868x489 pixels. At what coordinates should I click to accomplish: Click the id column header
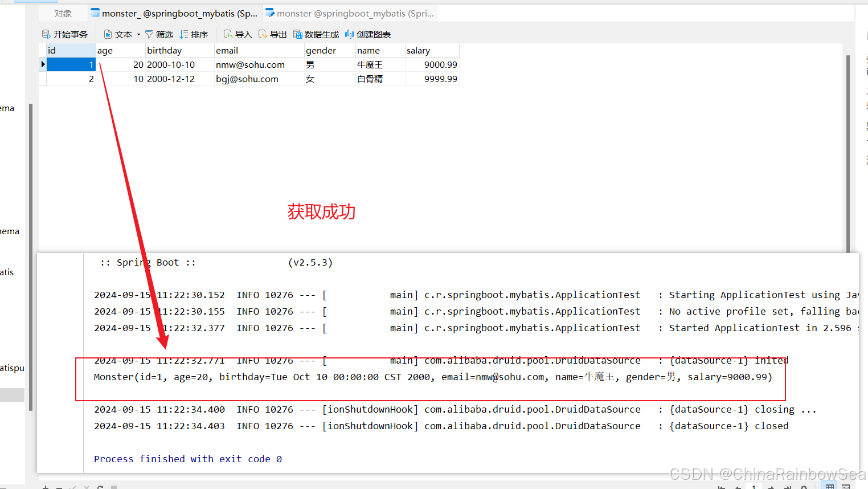pyautogui.click(x=71, y=51)
